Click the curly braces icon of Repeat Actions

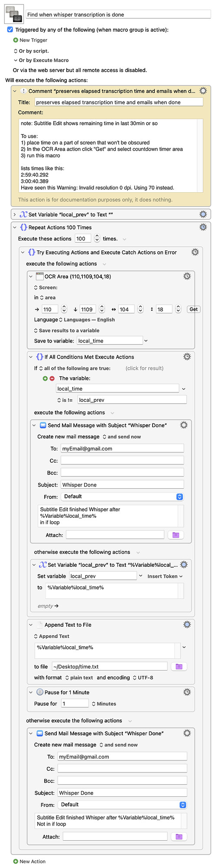(x=24, y=227)
